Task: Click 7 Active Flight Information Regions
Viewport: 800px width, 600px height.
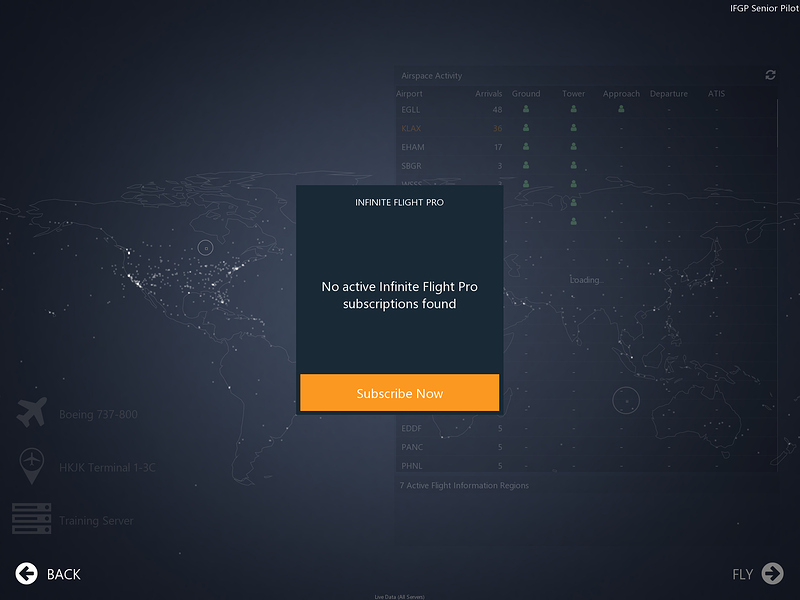Action: click(464, 486)
